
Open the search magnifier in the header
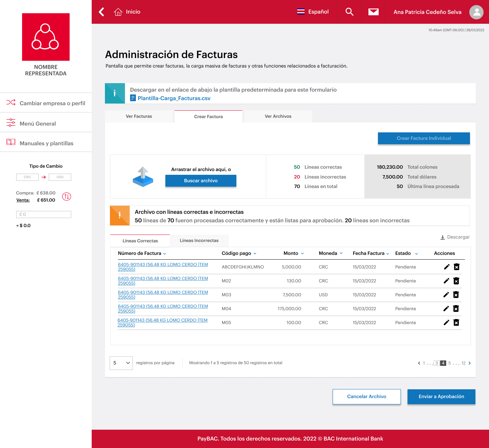(349, 12)
